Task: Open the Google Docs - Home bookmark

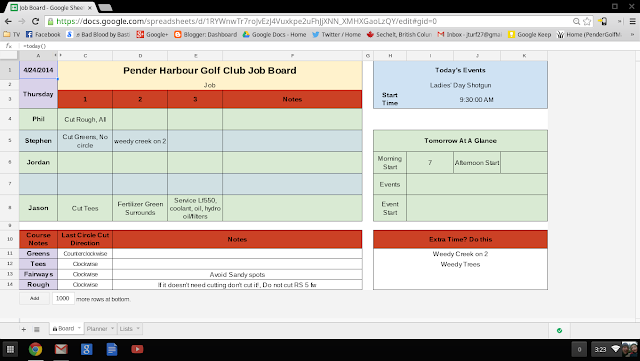Action: coord(274,34)
